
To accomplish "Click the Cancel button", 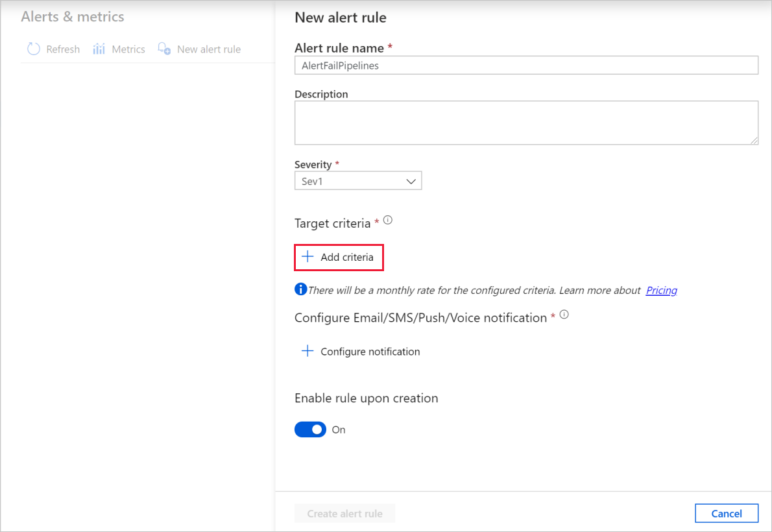I will (727, 513).
